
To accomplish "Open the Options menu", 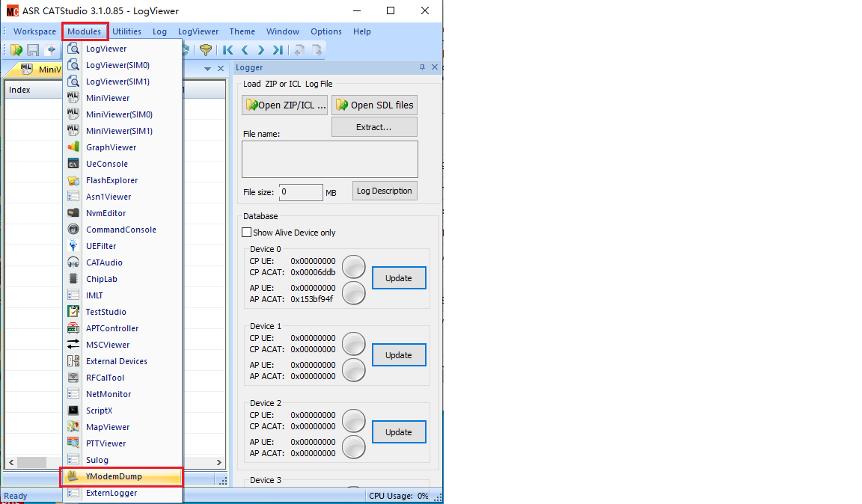I will point(326,31).
